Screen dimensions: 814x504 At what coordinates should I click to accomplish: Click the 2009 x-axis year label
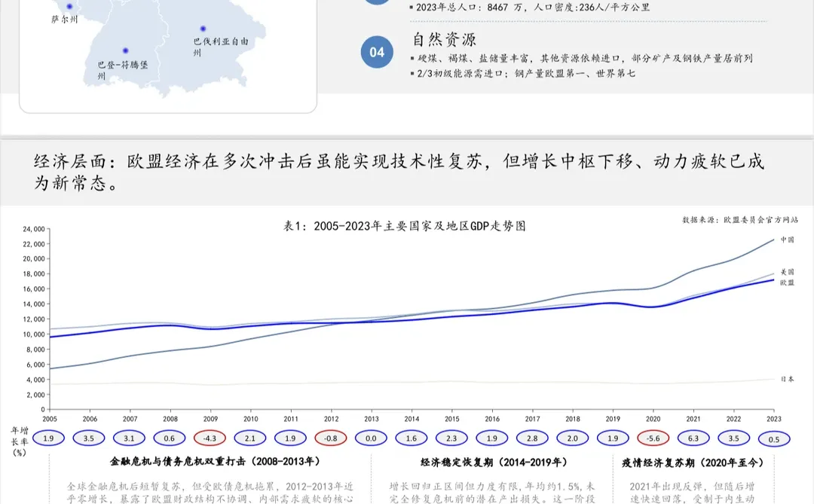(x=211, y=419)
